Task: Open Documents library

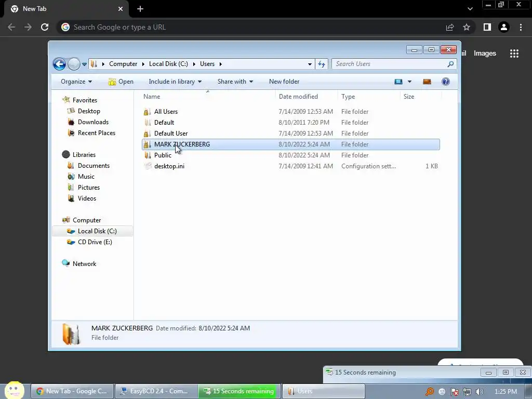Action: point(94,166)
